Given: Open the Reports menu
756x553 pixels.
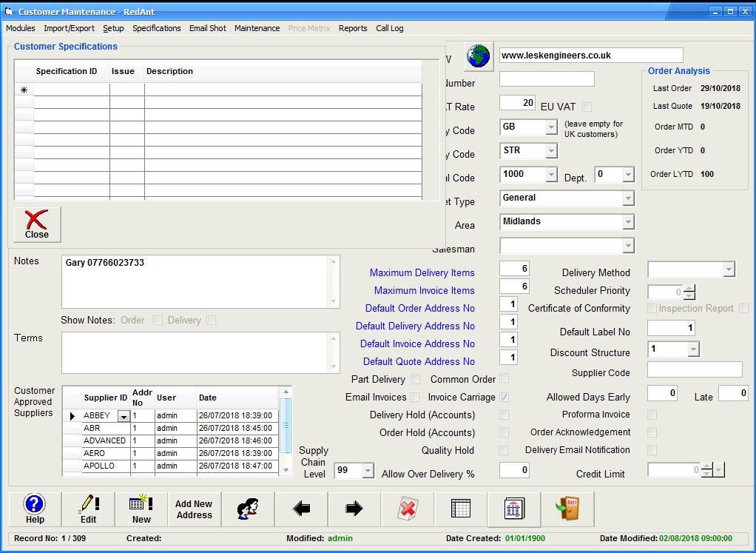Looking at the screenshot, I should (x=353, y=28).
